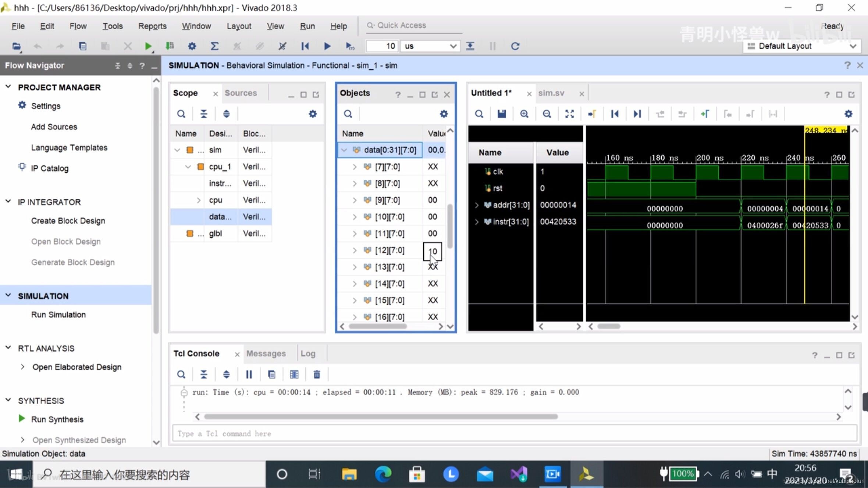Click the Sigma reports icon in toolbar

pyautogui.click(x=214, y=46)
